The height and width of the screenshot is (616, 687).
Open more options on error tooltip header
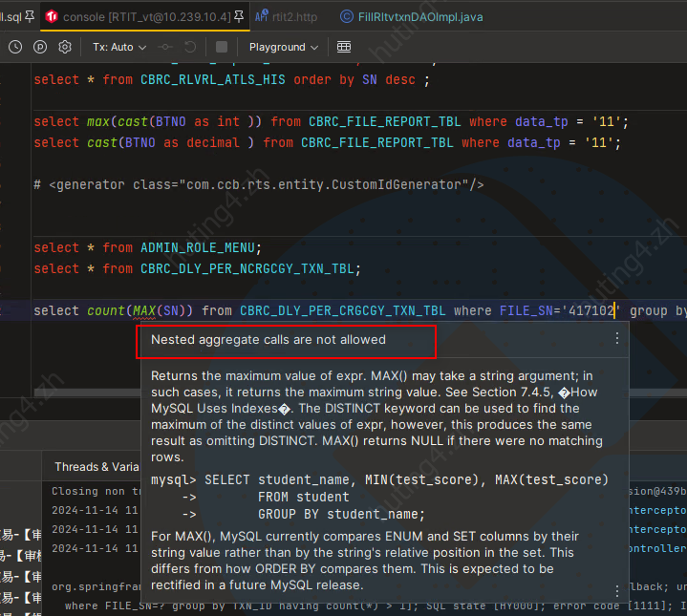617,338
